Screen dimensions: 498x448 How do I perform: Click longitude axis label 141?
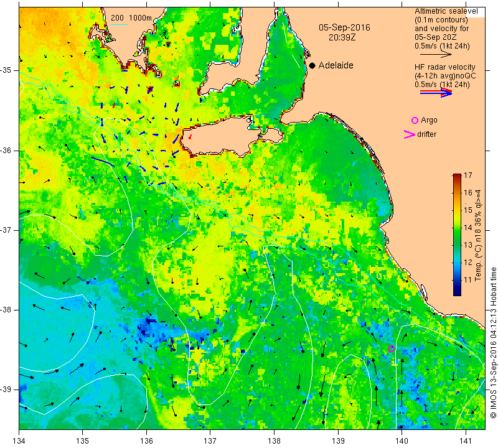click(466, 441)
